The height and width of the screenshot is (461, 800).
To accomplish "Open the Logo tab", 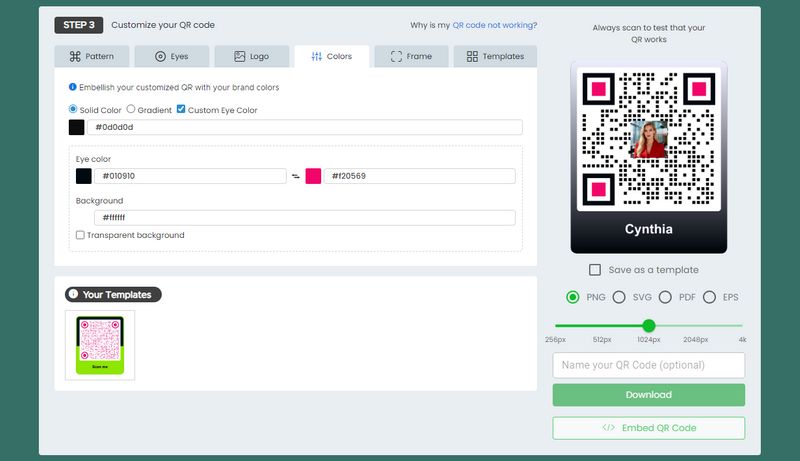I will click(251, 57).
